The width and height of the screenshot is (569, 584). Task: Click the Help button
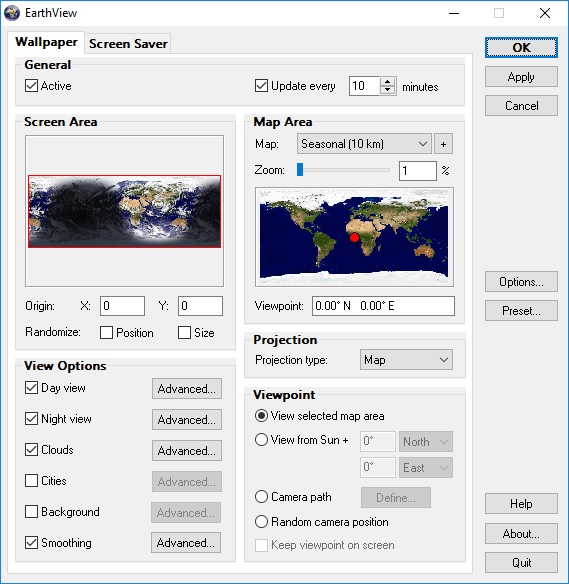pyautogui.click(x=521, y=504)
